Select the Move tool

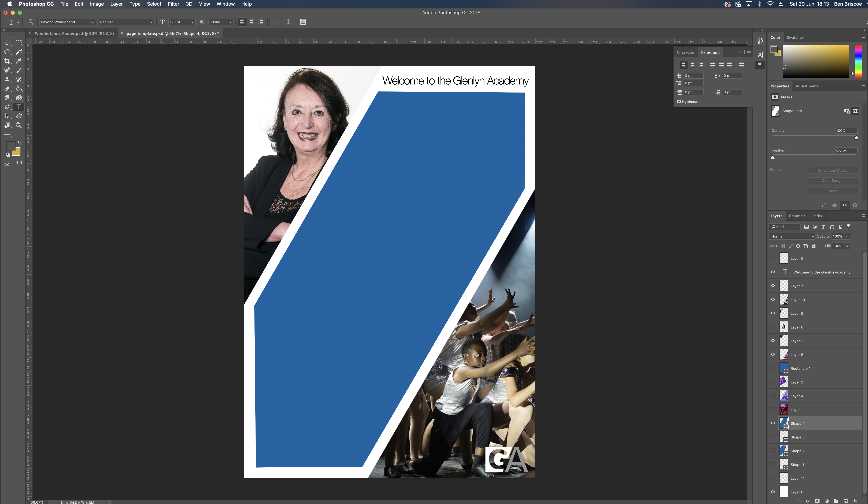point(7,43)
